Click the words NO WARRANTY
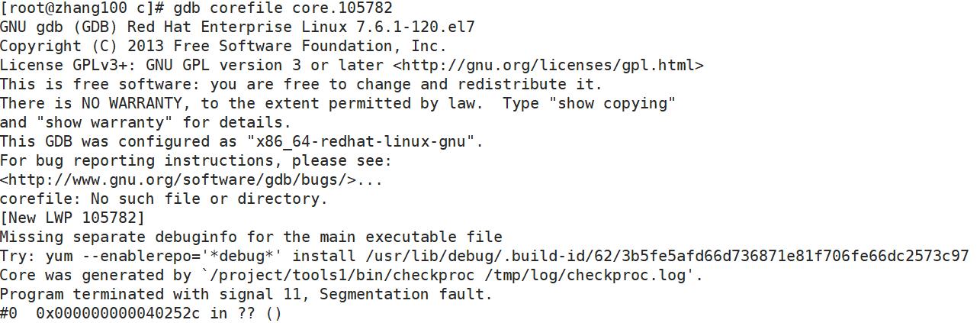Viewport: 980px width, 323px height. [x=119, y=104]
